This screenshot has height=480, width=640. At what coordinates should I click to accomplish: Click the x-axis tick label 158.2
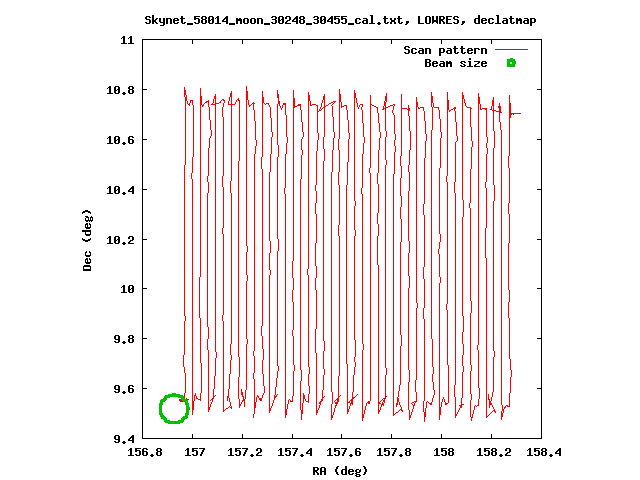pyautogui.click(x=493, y=452)
